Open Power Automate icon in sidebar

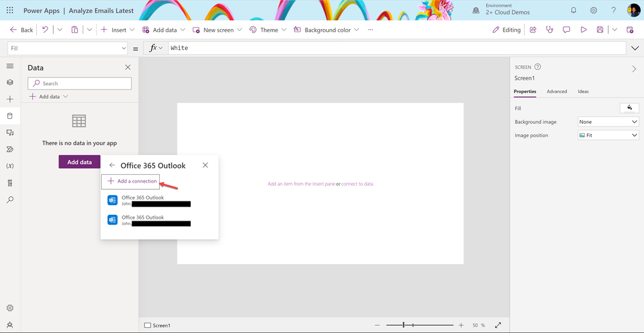point(10,149)
